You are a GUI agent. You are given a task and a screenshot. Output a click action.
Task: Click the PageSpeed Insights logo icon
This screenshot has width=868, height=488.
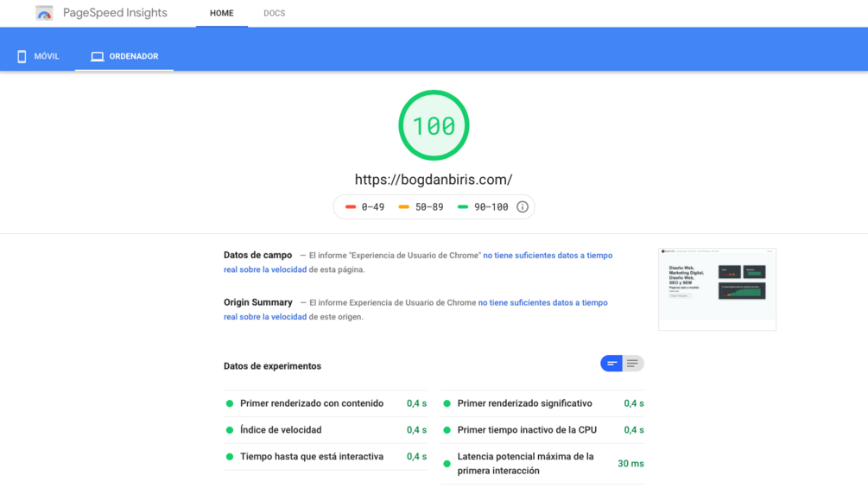44,13
